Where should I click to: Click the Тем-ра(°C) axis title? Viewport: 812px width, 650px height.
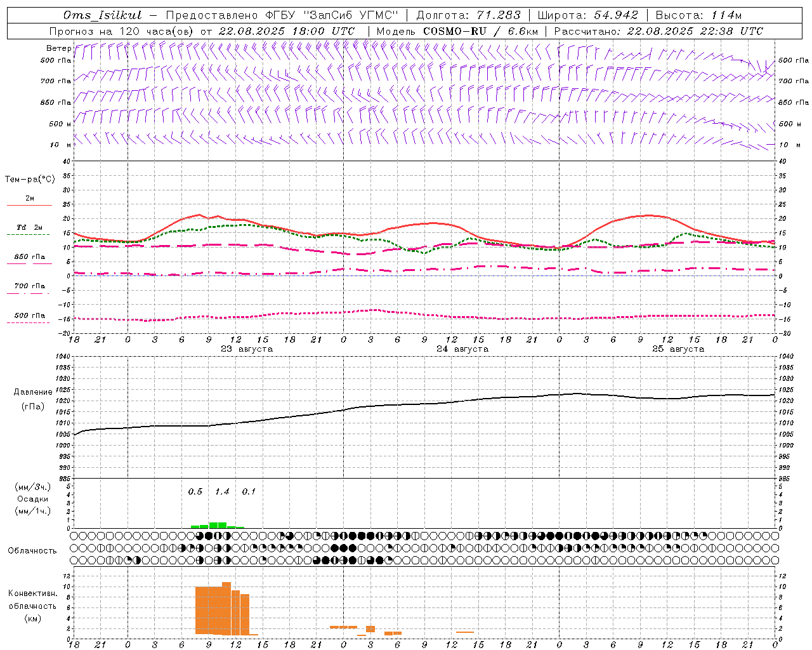pyautogui.click(x=30, y=180)
